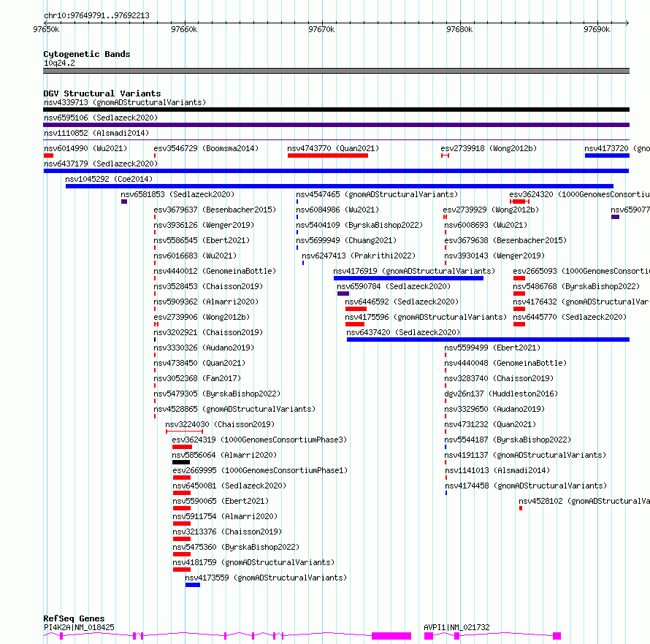
Task: Click nsv5599499 (Ebert2021) label
Action: (x=492, y=348)
